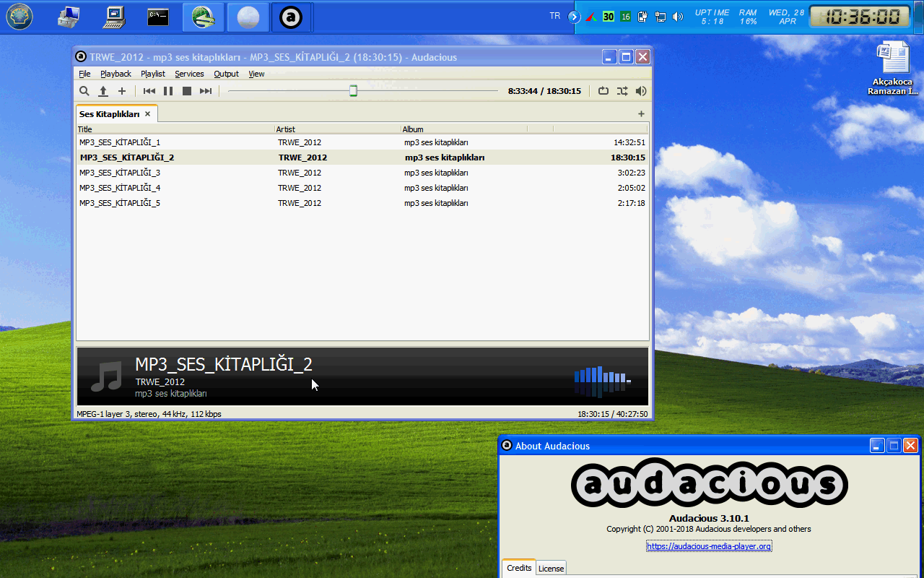Close the Ses Kitaplıkları playlist tab
The width and height of the screenshot is (924, 578).
click(x=147, y=114)
